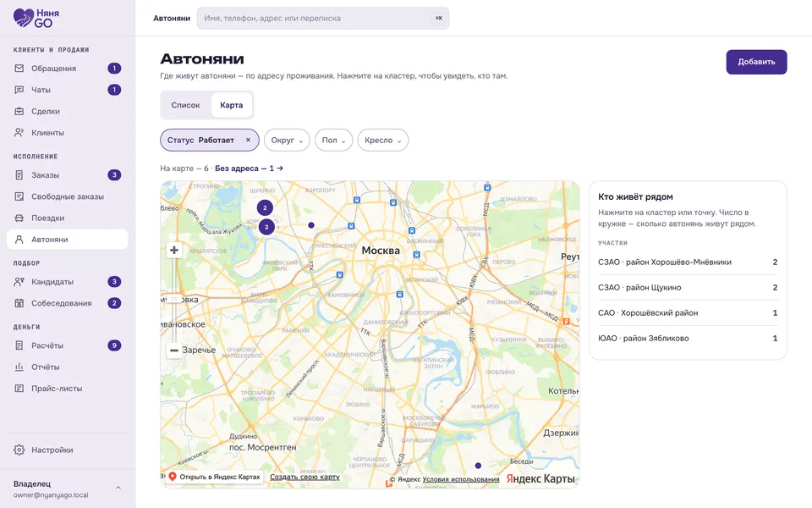Image resolution: width=812 pixels, height=508 pixels.
Task: Select the САО Хорошёвский район row
Action: 688,313
